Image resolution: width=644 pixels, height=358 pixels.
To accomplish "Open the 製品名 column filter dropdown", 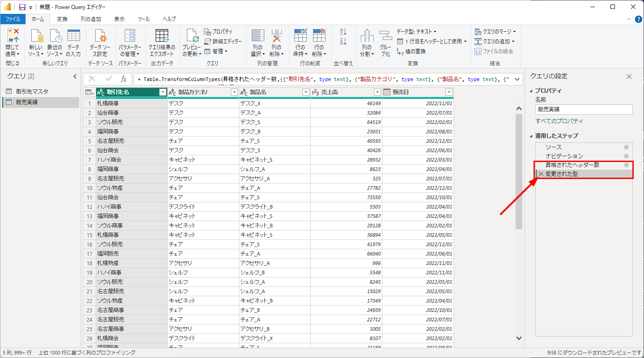I will (x=305, y=92).
